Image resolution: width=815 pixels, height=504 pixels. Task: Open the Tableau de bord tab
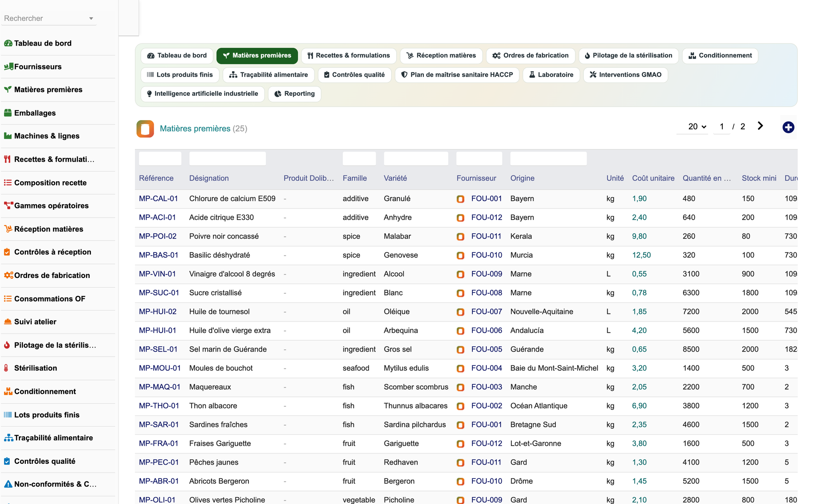click(177, 56)
